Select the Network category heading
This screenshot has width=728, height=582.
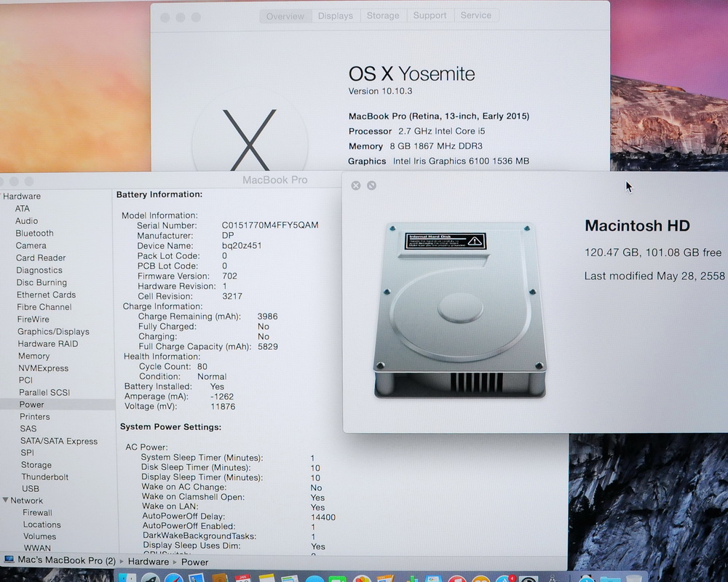click(x=26, y=501)
